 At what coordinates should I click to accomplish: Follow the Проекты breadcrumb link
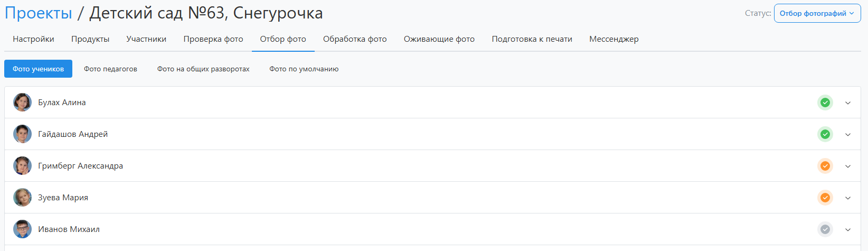click(x=39, y=13)
